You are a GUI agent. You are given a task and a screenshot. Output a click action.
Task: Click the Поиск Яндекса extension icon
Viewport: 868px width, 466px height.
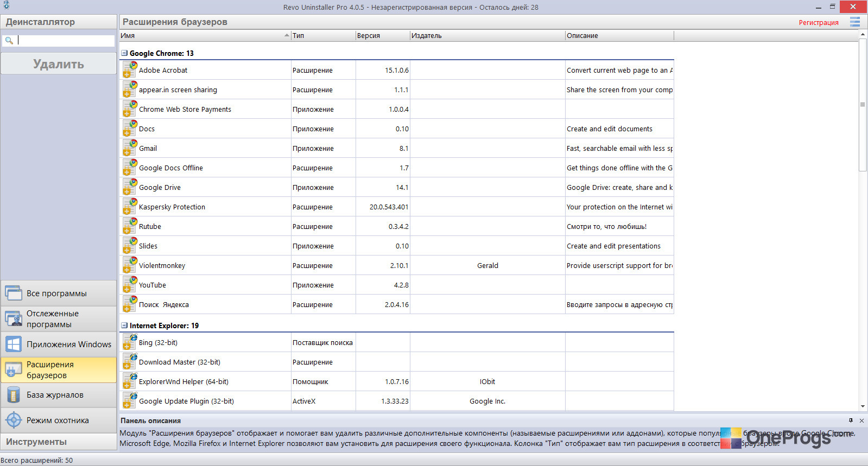(x=129, y=304)
